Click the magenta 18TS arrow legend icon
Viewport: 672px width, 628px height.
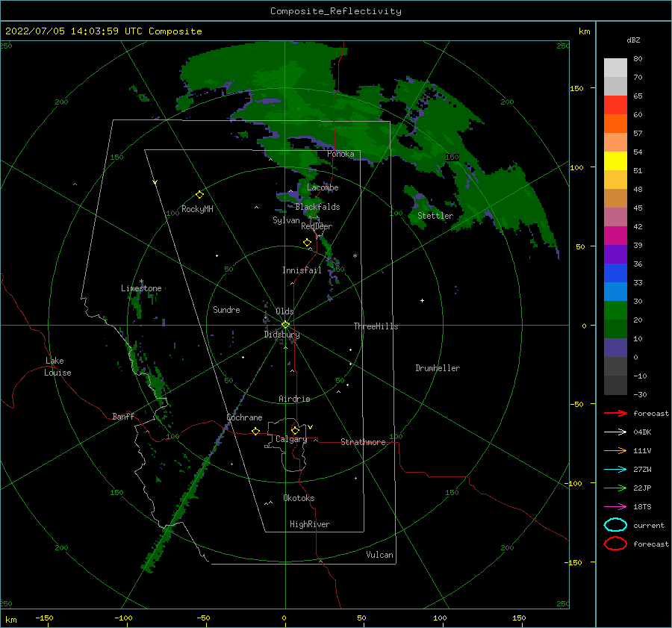click(x=615, y=507)
